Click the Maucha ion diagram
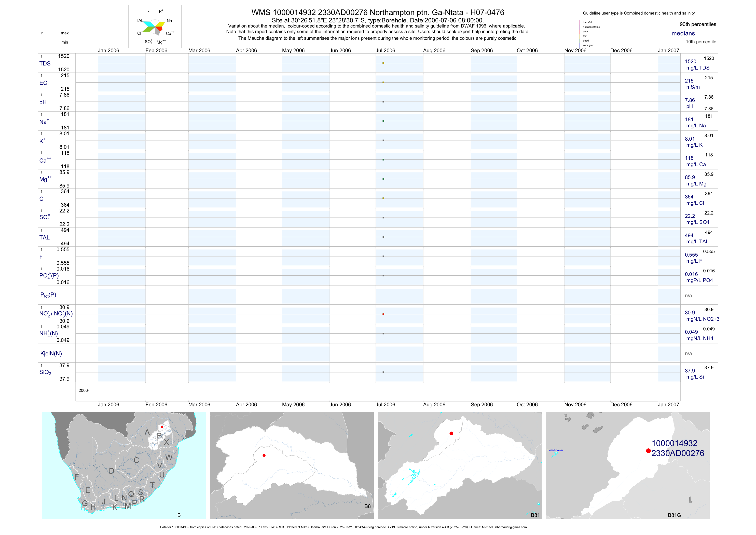 (x=155, y=27)
